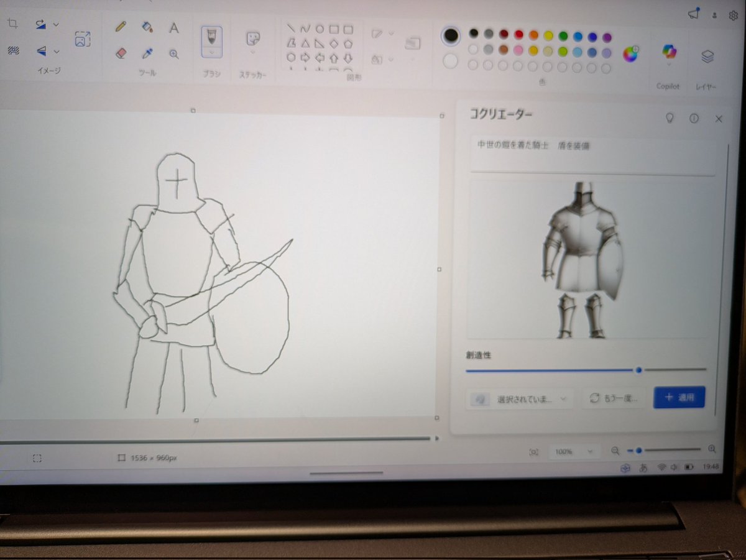Click the Remove background icon

pos(13,51)
